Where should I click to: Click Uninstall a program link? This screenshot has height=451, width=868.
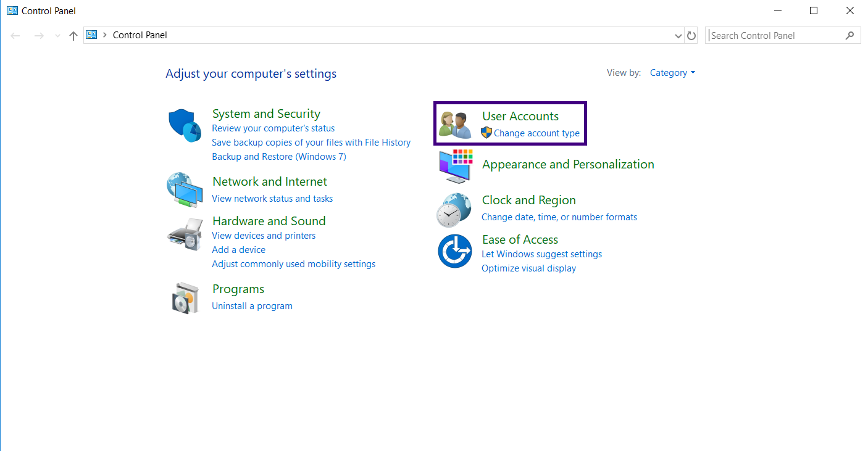(x=252, y=306)
